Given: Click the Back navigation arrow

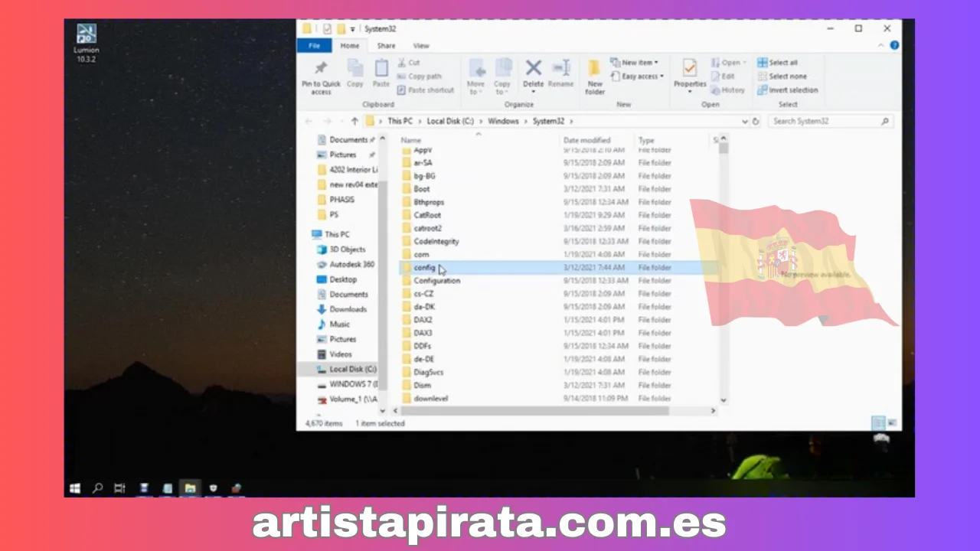Looking at the screenshot, I should coord(309,121).
